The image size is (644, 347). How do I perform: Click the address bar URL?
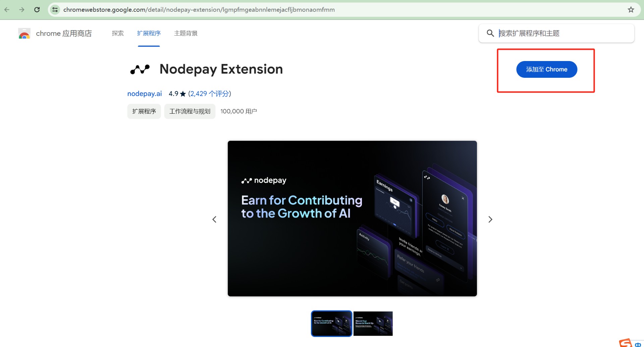199,10
